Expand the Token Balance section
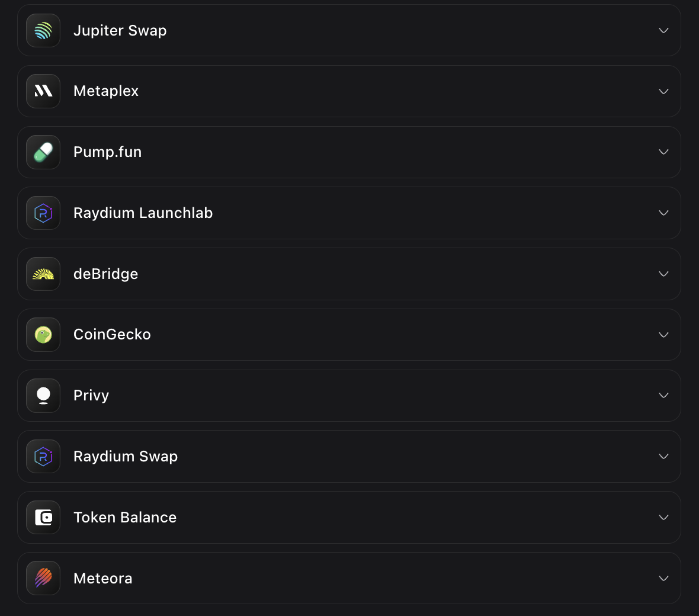This screenshot has width=699, height=616. (x=663, y=517)
